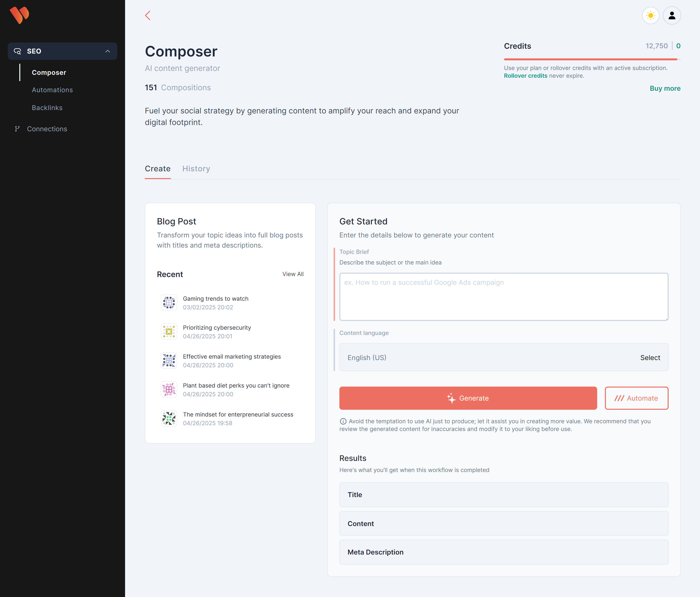Open Backlinks in the sidebar

[47, 108]
